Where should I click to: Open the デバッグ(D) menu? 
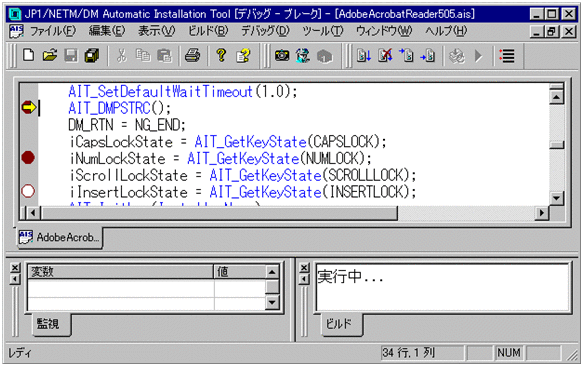coord(265,31)
